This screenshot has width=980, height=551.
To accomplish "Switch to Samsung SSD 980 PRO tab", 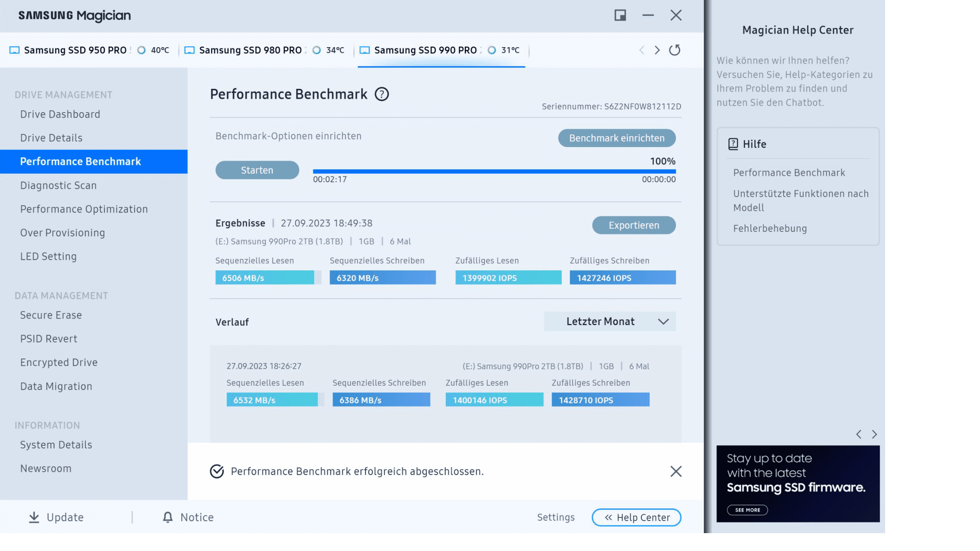I will (250, 50).
